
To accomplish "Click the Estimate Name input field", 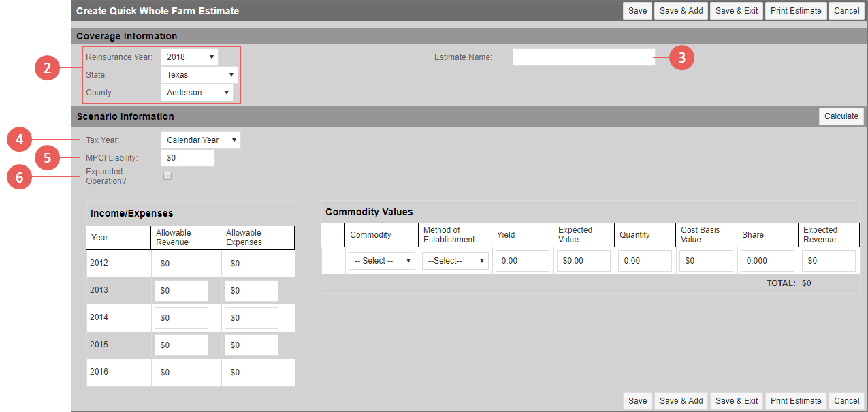I will pos(583,57).
